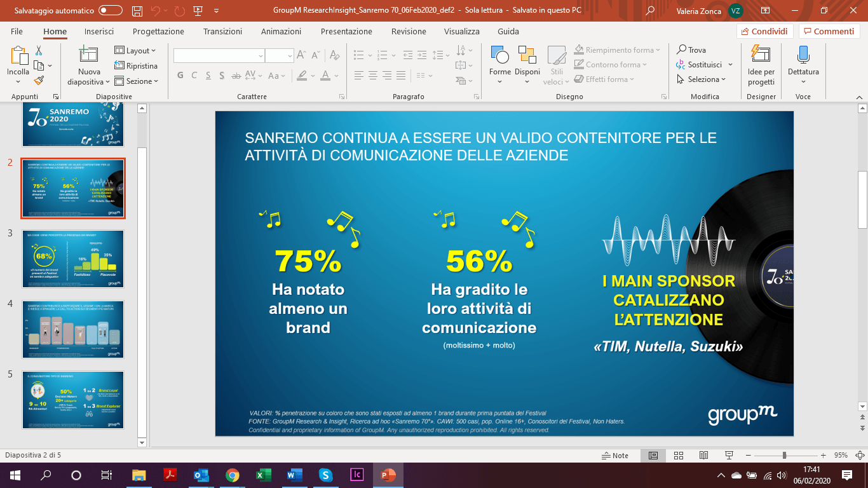
Task: Click the Copy icon
Action: (x=39, y=65)
